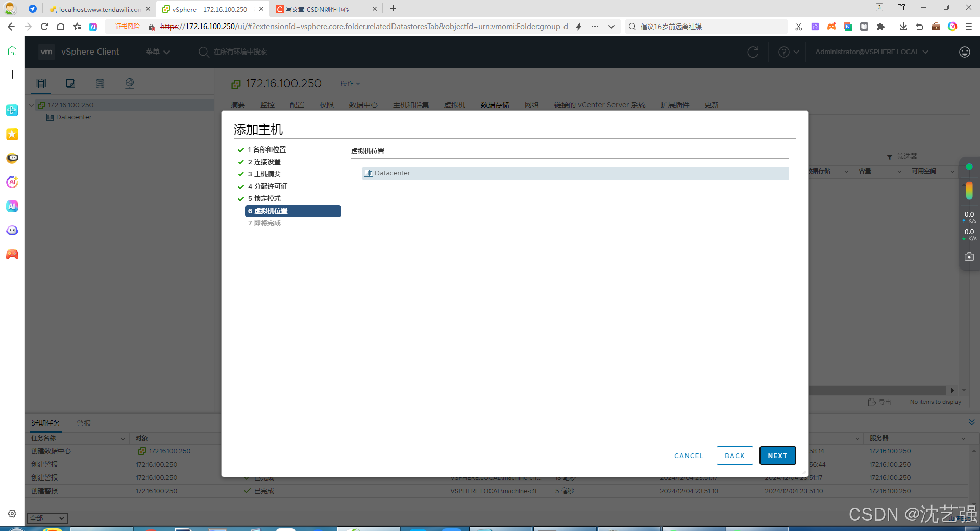Switch to the 虚拟机 tab
The image size is (980, 531).
click(x=454, y=105)
